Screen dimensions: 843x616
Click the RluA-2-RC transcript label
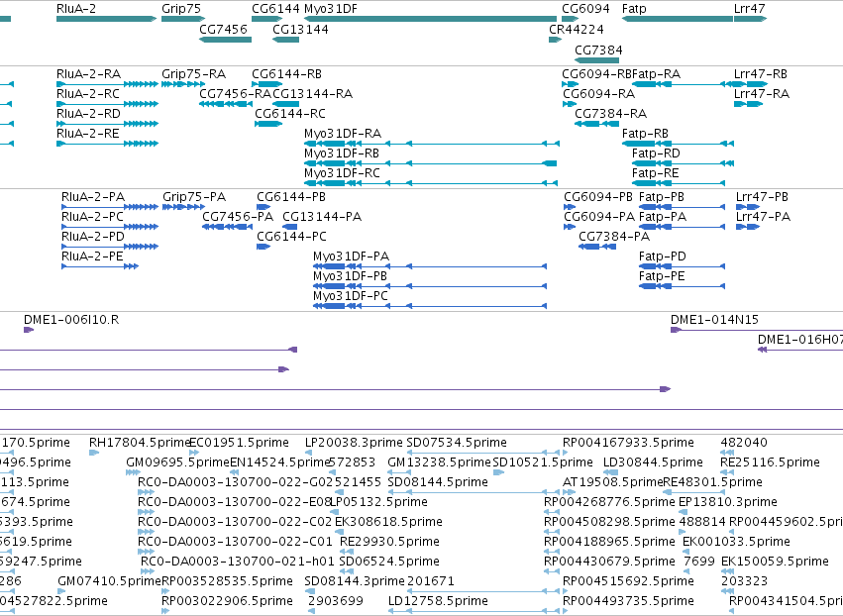(88, 94)
